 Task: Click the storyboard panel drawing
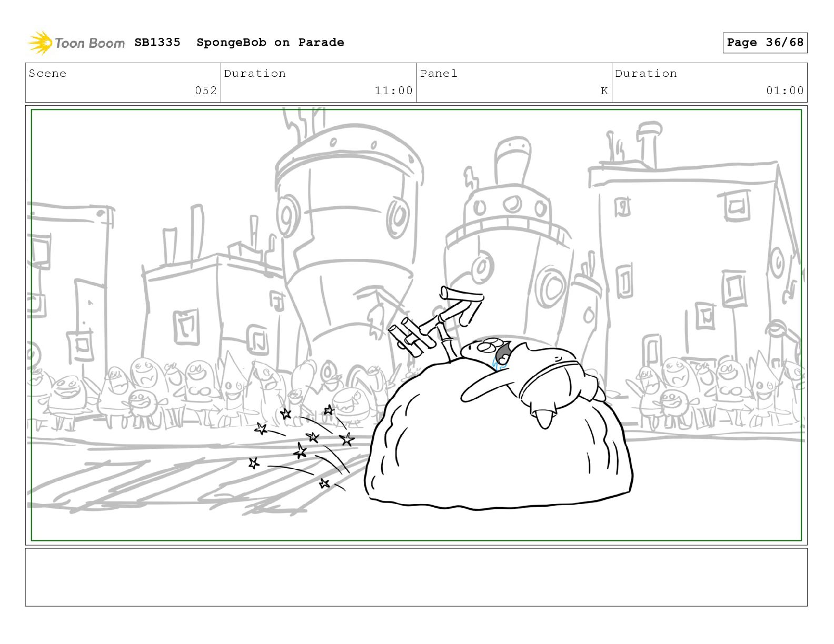click(416, 325)
